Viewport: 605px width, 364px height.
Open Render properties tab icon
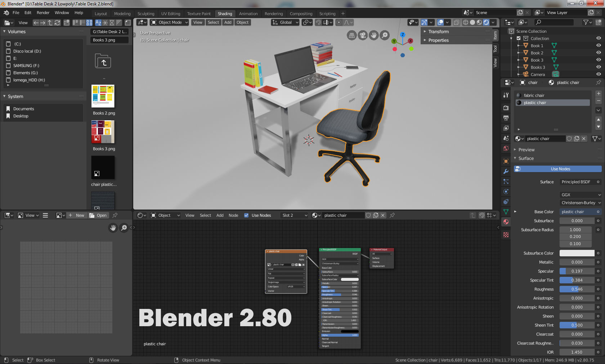(x=506, y=108)
